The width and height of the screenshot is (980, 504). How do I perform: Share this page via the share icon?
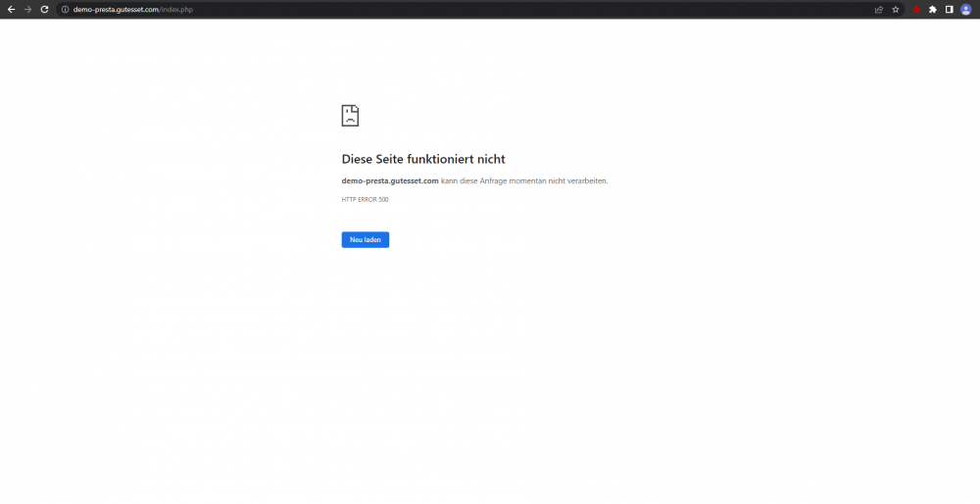click(879, 10)
